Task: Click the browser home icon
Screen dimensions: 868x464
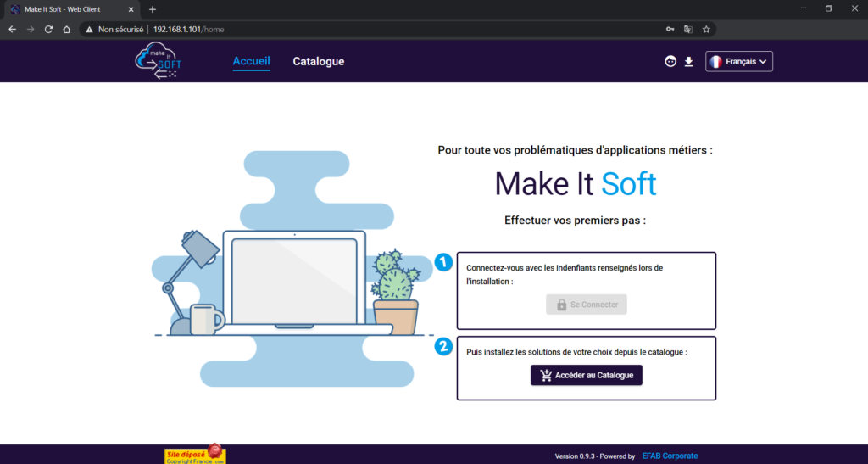Action: point(66,30)
